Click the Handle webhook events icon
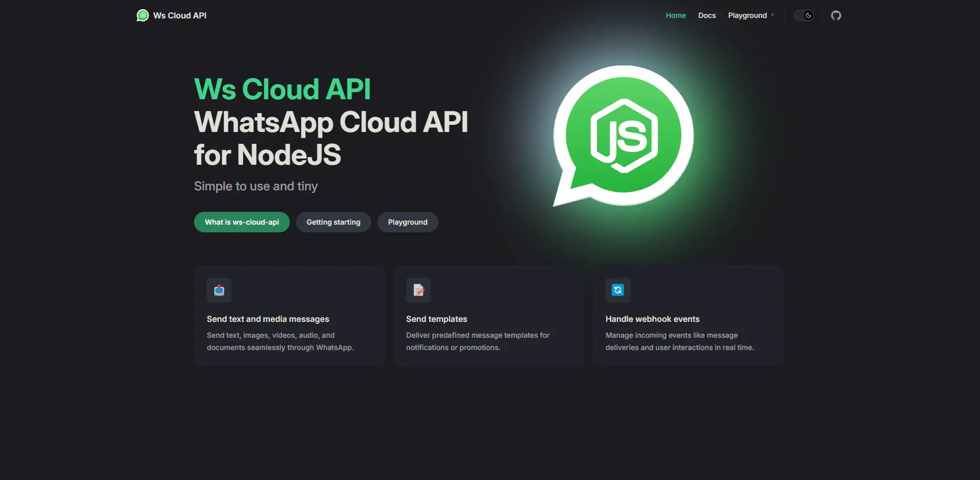Viewport: 980px width, 480px height. coord(617,290)
